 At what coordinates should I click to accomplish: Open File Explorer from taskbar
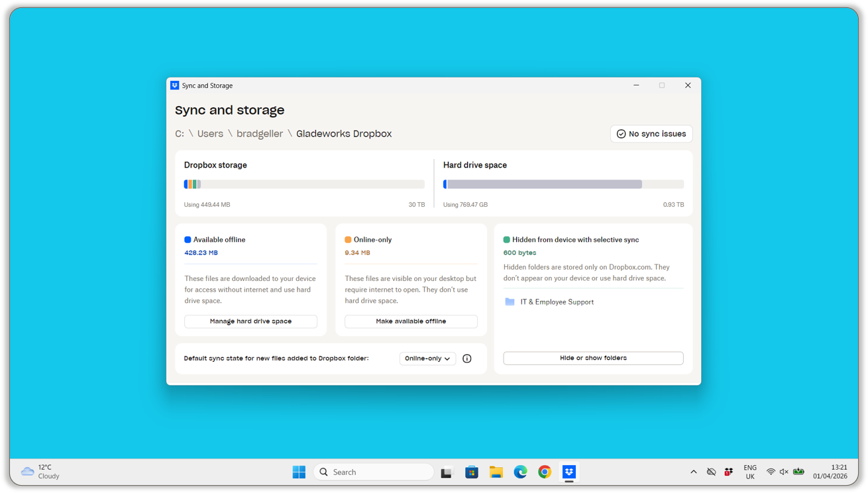click(496, 472)
